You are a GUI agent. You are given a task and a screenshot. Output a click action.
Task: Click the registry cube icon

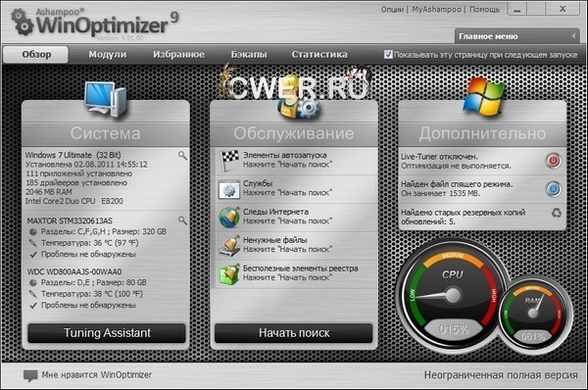229,274
